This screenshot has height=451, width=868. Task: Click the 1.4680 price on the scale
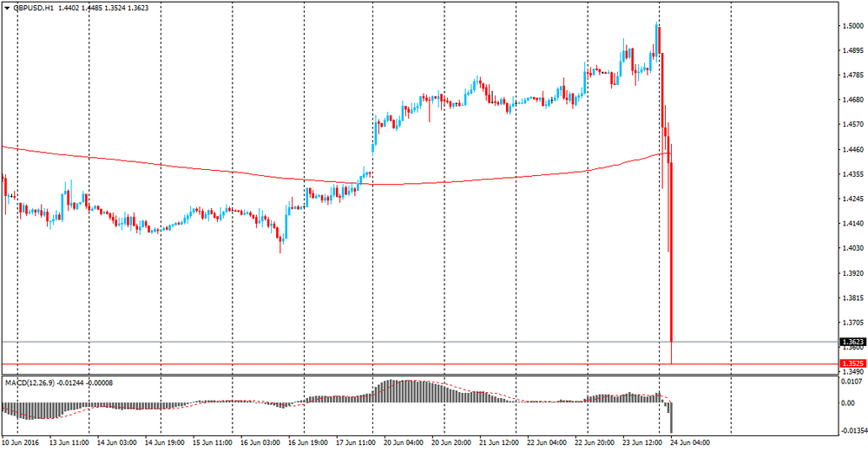853,100
